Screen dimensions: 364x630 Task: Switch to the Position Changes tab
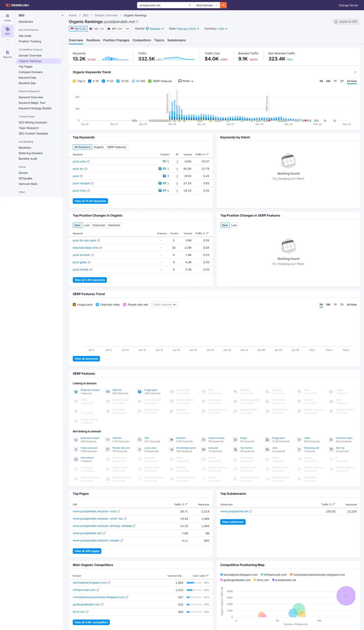116,40
